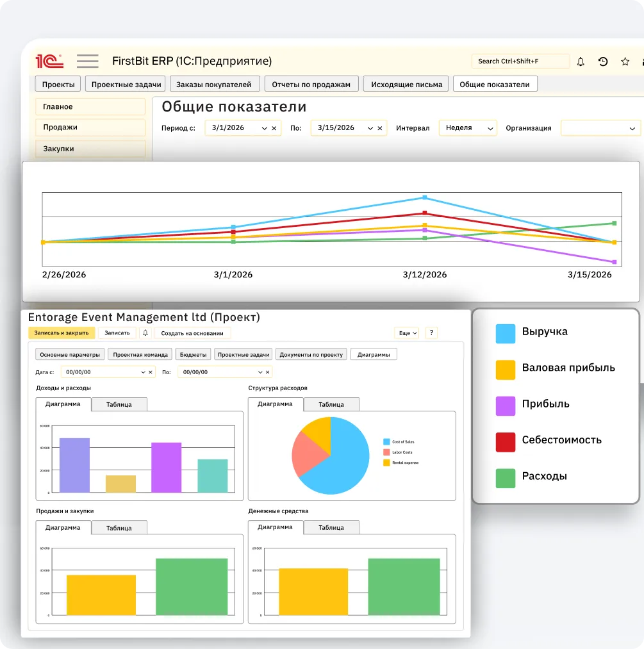Screen dimensions: 644x649
Task: Open the Отчеты по продажам tab
Action: click(x=311, y=84)
